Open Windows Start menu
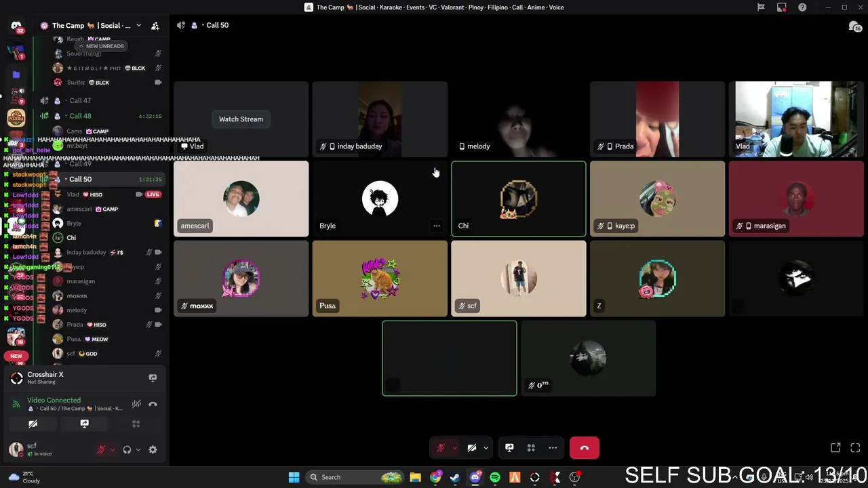 (294, 477)
